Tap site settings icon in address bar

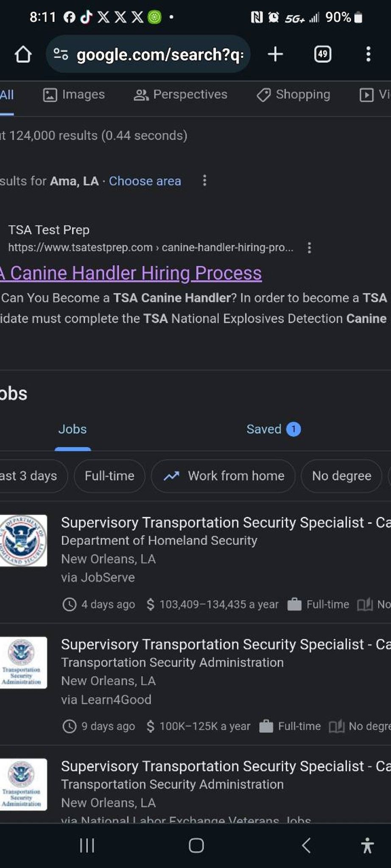pyautogui.click(x=61, y=54)
